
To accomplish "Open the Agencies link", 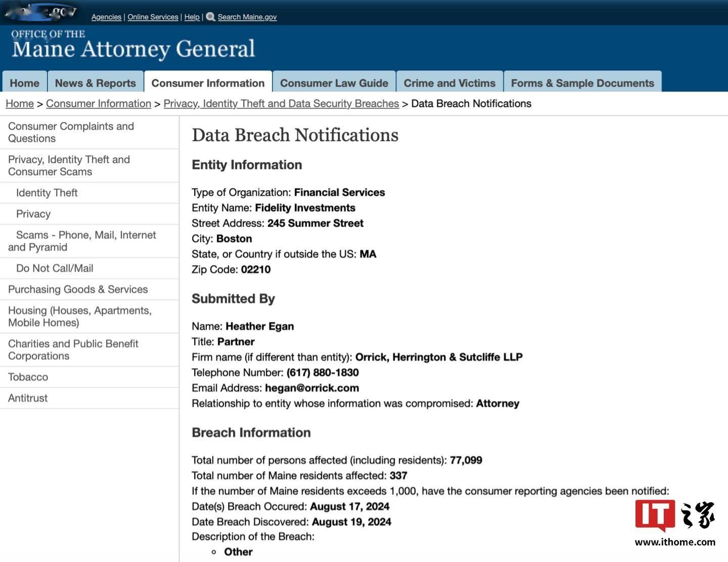I will click(106, 17).
